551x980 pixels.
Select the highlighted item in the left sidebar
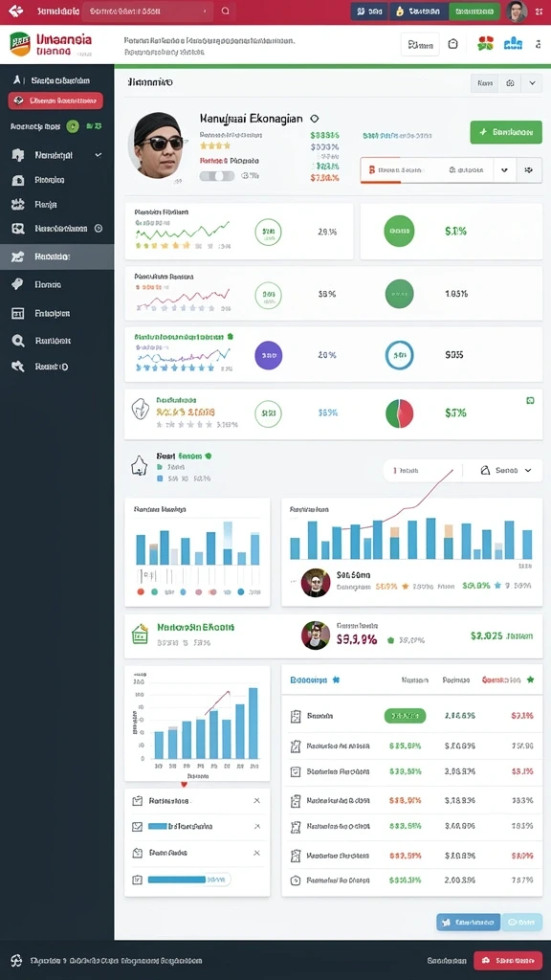click(56, 256)
